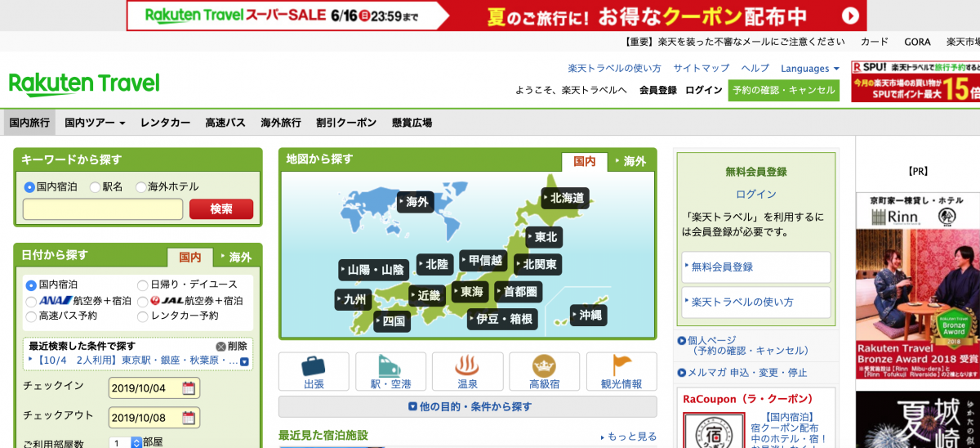Click the ログイン header link
This screenshot has width=980, height=448.
pos(704,91)
